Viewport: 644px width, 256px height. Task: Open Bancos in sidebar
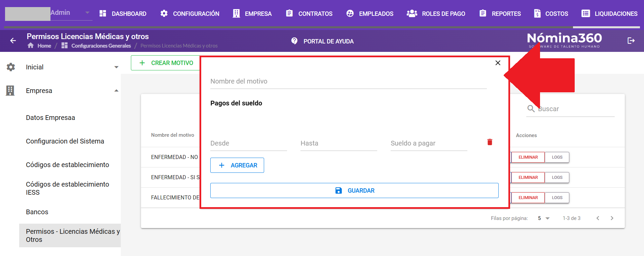pyautogui.click(x=37, y=212)
